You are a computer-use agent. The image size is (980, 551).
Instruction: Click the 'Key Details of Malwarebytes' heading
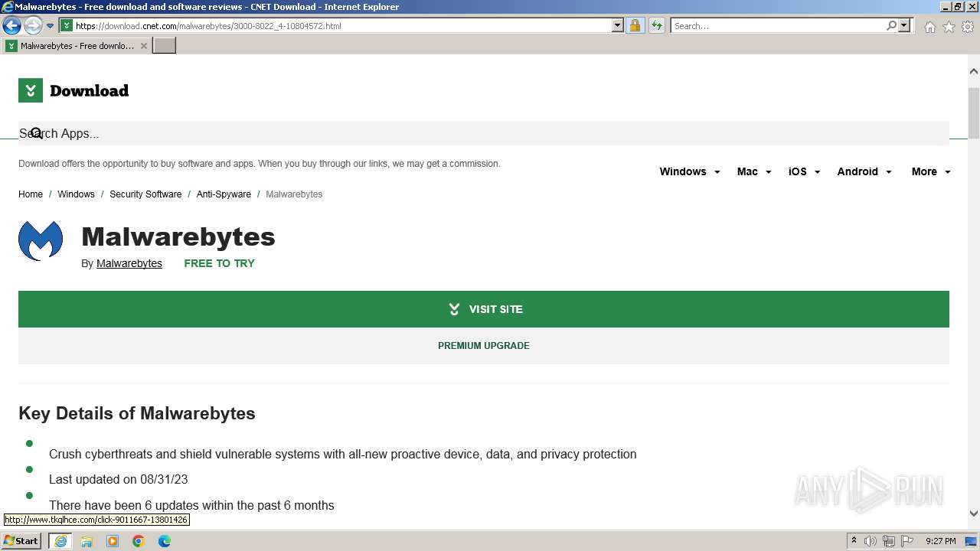click(137, 413)
